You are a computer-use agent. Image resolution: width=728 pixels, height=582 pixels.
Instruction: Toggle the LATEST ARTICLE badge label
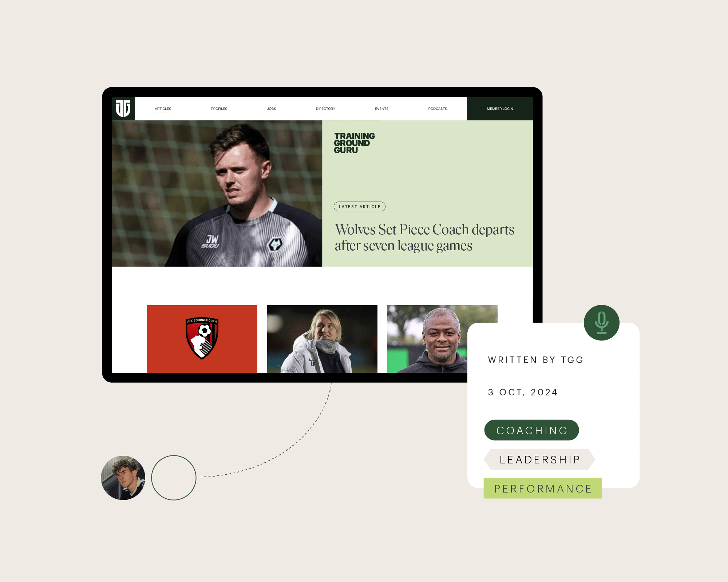pos(359,206)
